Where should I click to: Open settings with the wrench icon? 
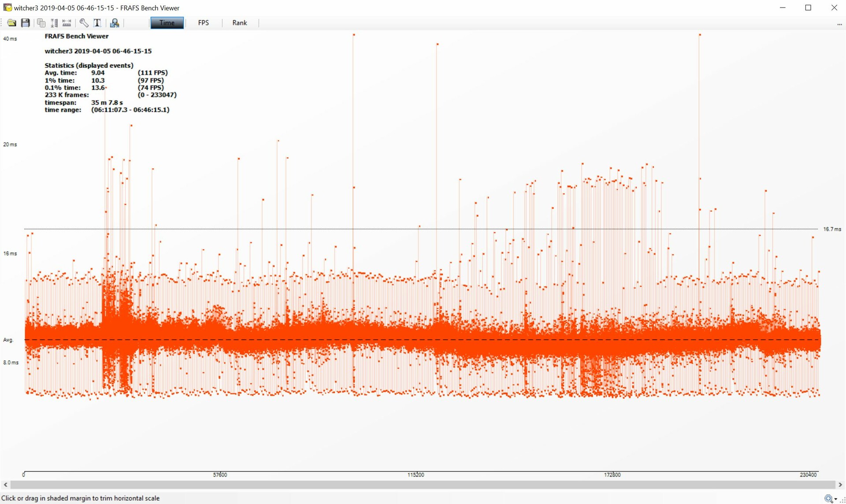pos(84,23)
